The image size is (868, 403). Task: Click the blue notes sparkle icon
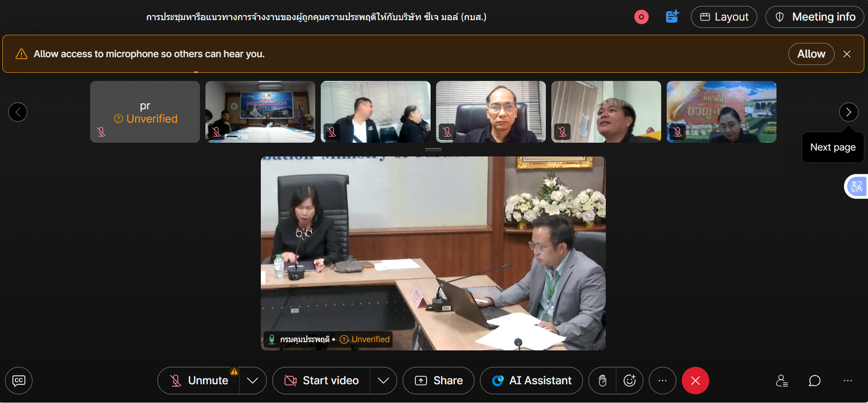tap(672, 17)
